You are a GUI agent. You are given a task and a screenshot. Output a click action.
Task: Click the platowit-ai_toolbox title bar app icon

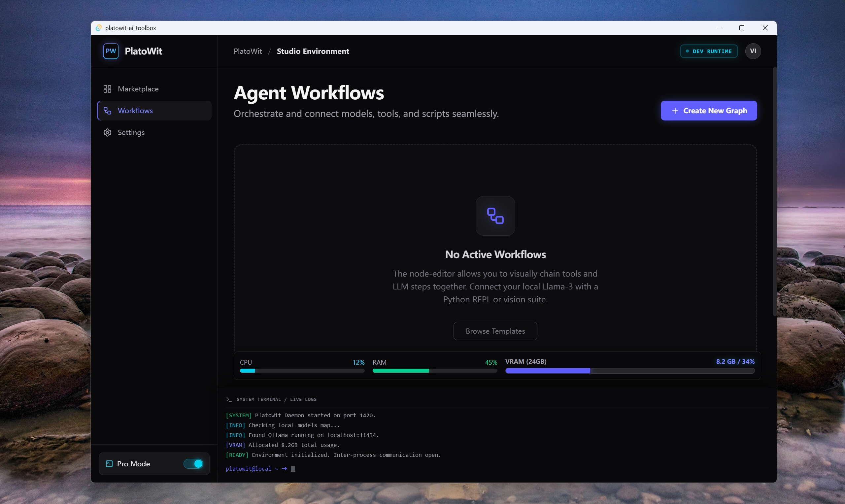(98, 28)
